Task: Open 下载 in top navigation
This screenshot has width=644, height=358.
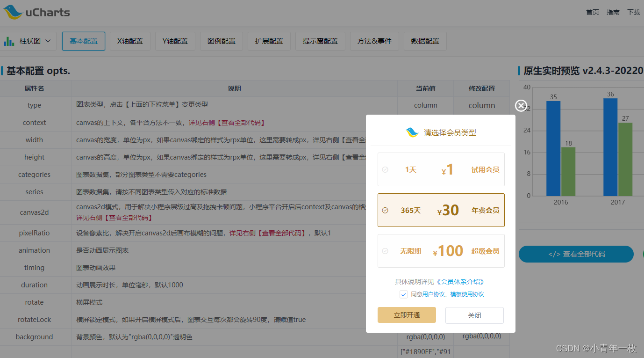Action: tap(634, 12)
